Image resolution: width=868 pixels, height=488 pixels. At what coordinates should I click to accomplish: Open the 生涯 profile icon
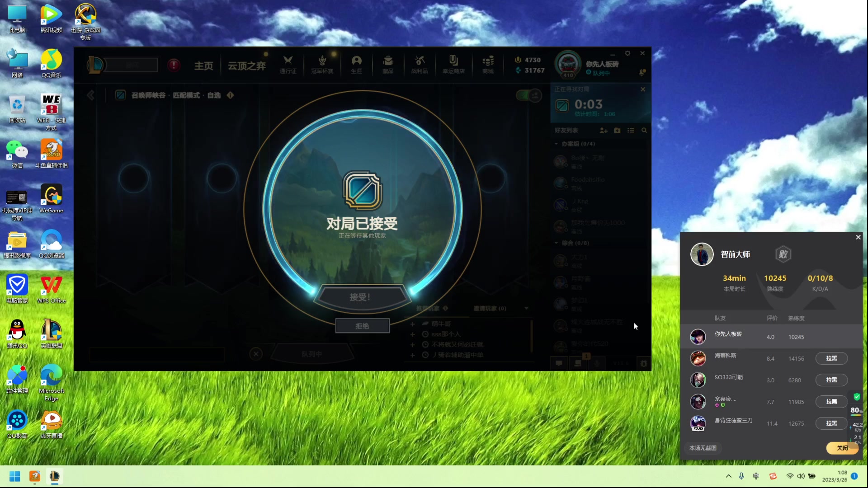[356, 65]
